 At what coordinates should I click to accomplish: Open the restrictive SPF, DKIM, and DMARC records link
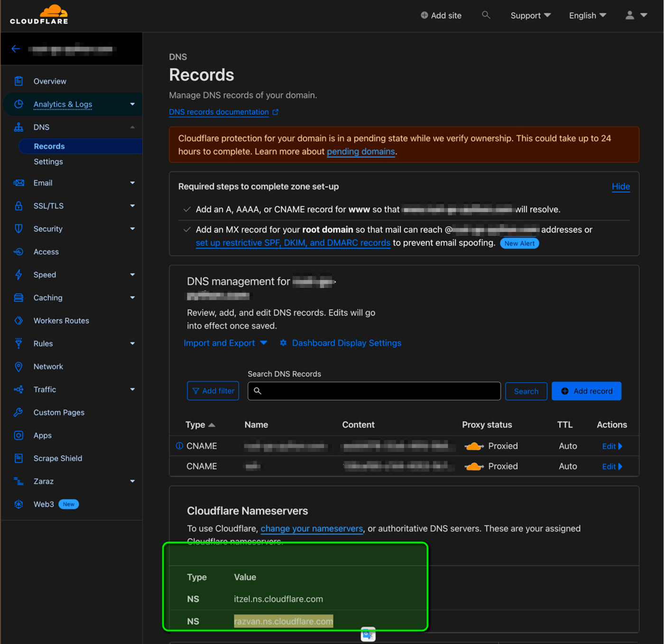tap(293, 243)
